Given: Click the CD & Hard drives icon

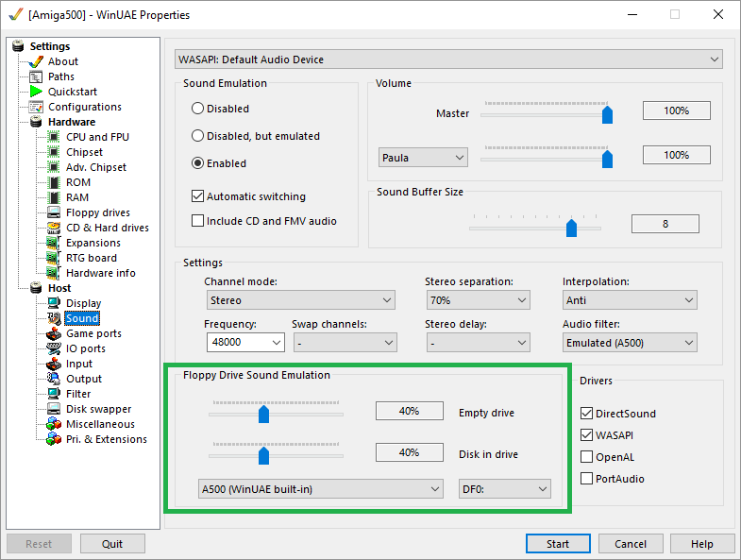Looking at the screenshot, I should pos(54,228).
